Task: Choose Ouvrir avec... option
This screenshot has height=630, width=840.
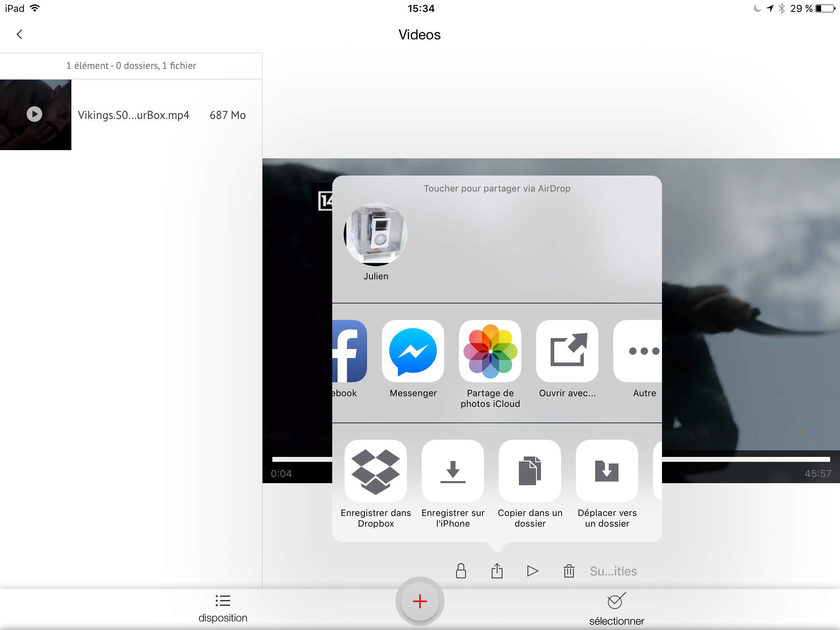Action: pyautogui.click(x=567, y=351)
